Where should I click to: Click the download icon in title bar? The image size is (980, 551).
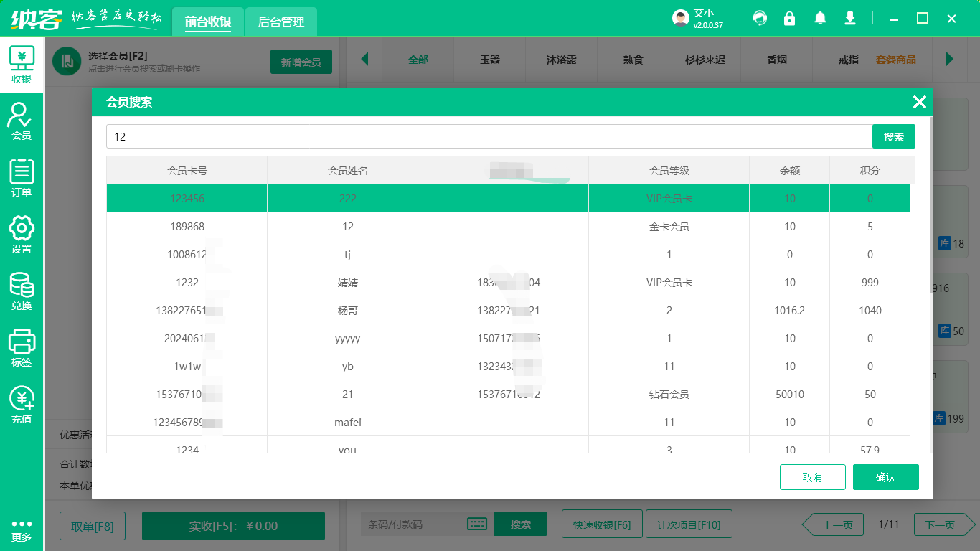click(x=850, y=18)
